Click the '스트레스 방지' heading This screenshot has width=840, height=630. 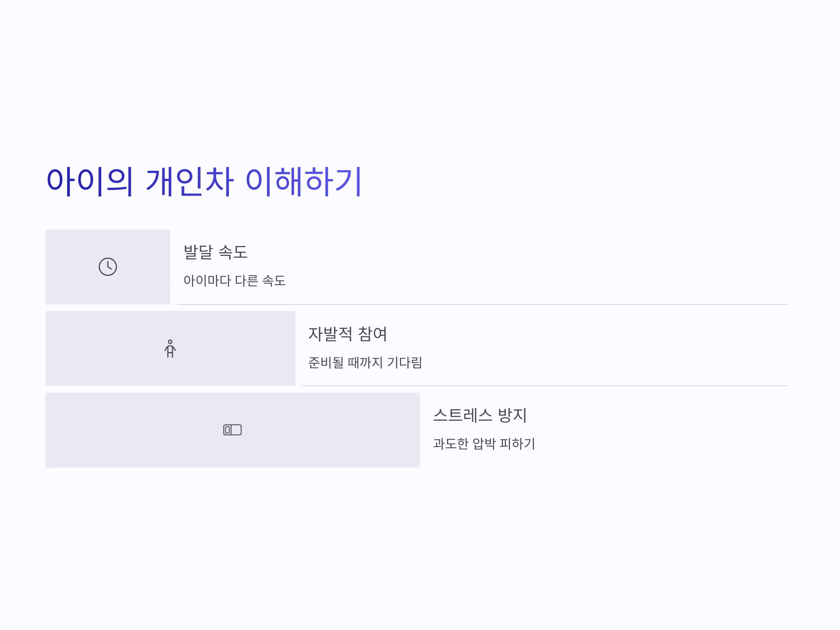(x=480, y=415)
